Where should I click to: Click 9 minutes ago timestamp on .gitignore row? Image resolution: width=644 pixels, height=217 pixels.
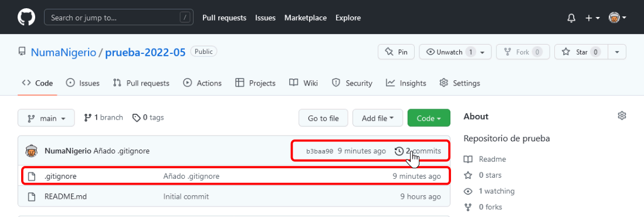416,177
